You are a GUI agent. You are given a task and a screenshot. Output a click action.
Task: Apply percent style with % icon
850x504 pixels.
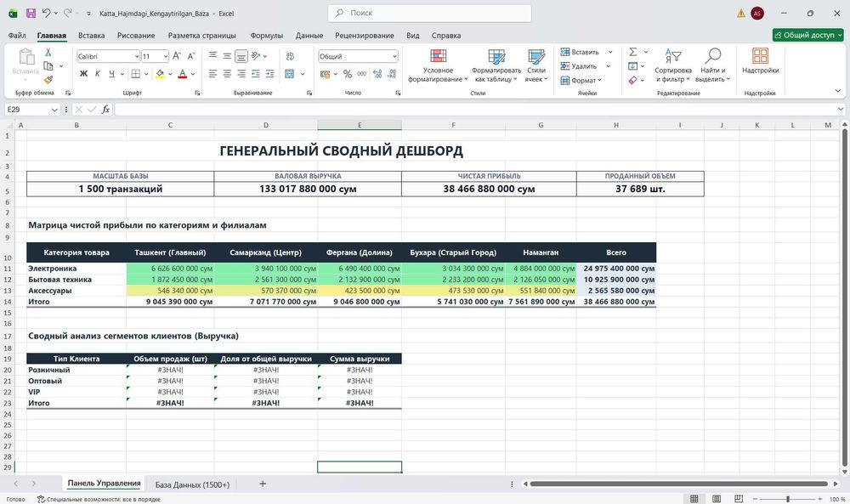tap(348, 74)
